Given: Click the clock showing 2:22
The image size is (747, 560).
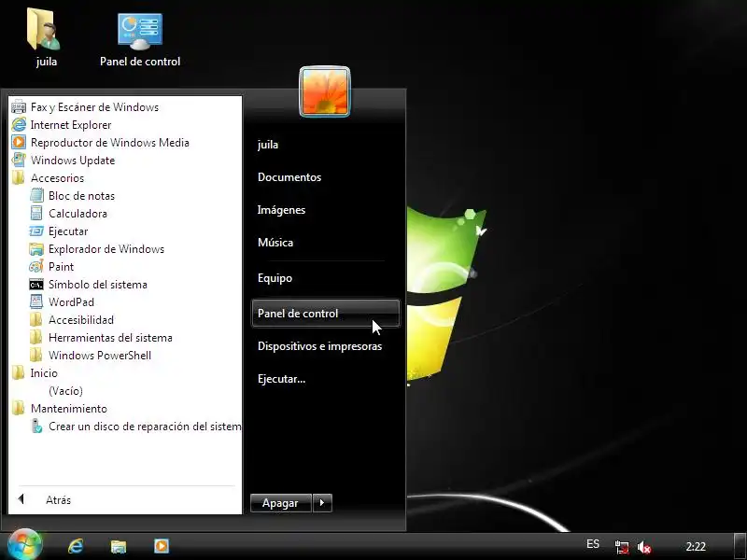Looking at the screenshot, I should click(x=696, y=546).
